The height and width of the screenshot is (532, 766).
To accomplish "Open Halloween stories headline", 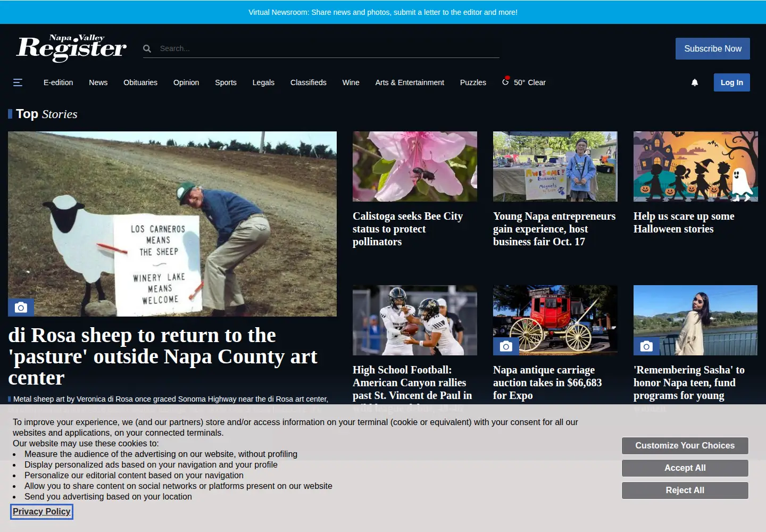I will click(684, 222).
